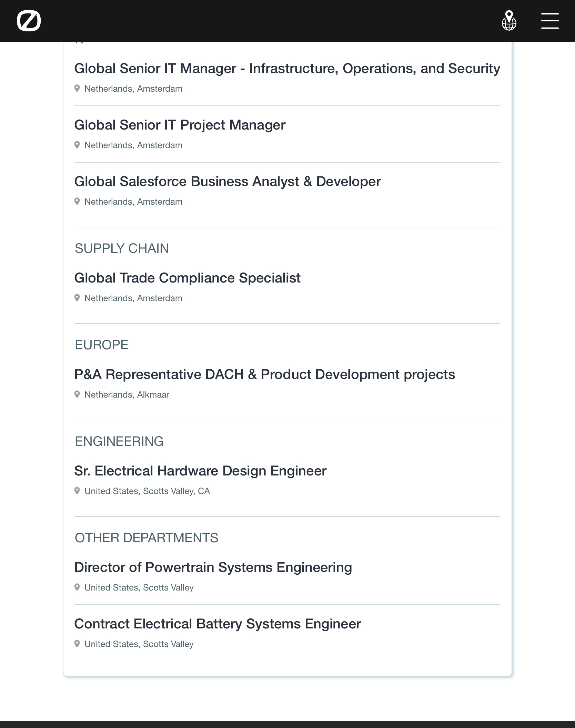Viewport: 575px width, 728px height.
Task: Click pin icon under Contract Electrical Battery Engineer
Action: [x=77, y=644]
